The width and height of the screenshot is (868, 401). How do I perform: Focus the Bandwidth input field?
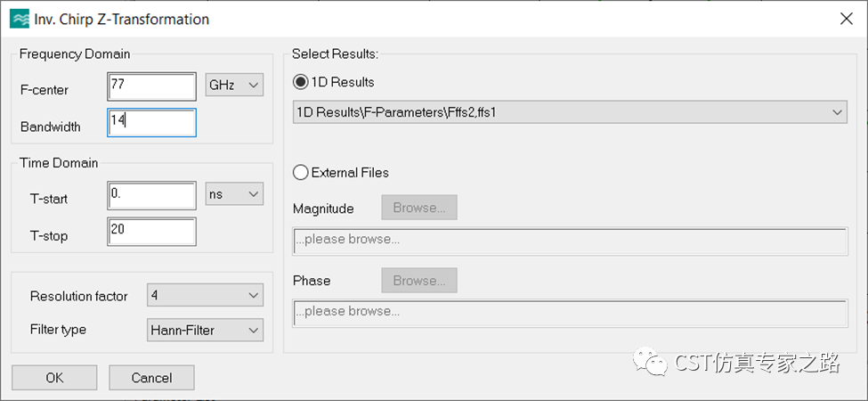coord(150,123)
